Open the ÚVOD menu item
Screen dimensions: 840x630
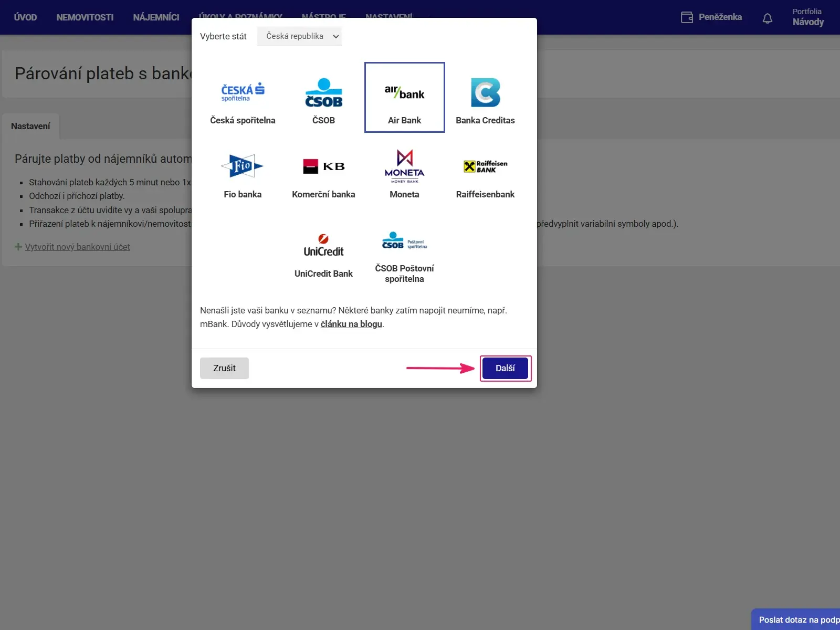(x=25, y=17)
